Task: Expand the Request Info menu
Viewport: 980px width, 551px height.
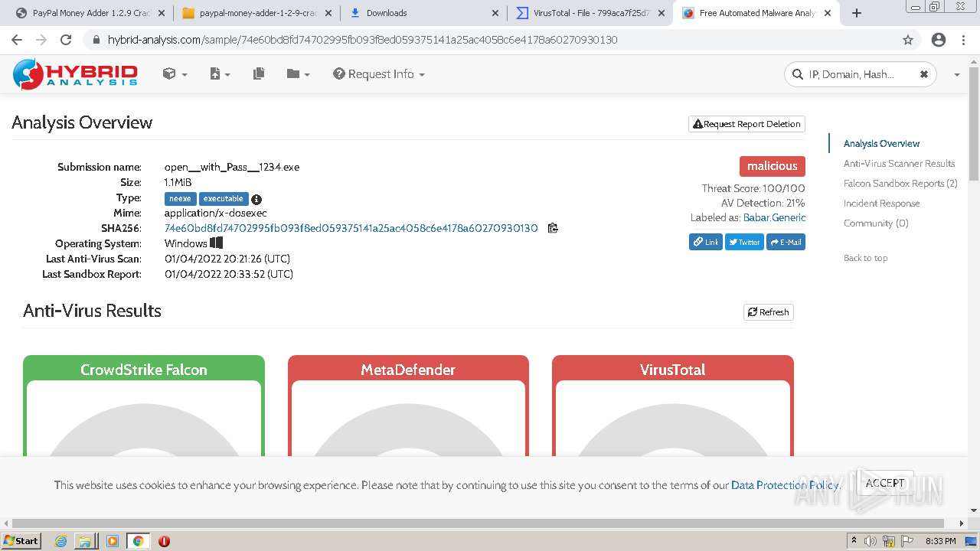Action: click(x=379, y=74)
